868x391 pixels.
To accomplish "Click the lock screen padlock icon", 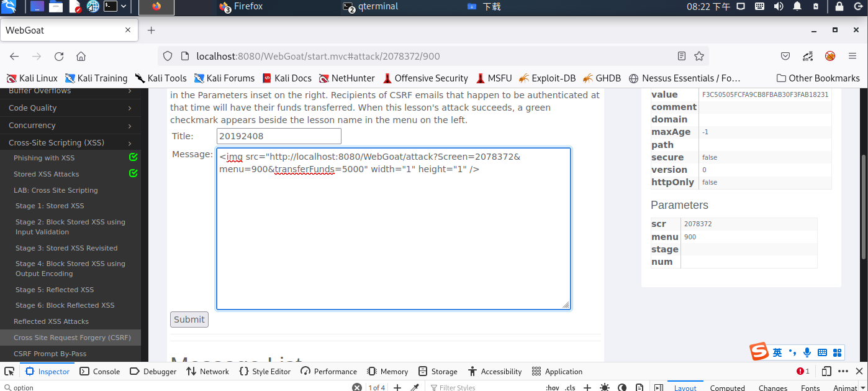I will coord(839,7).
